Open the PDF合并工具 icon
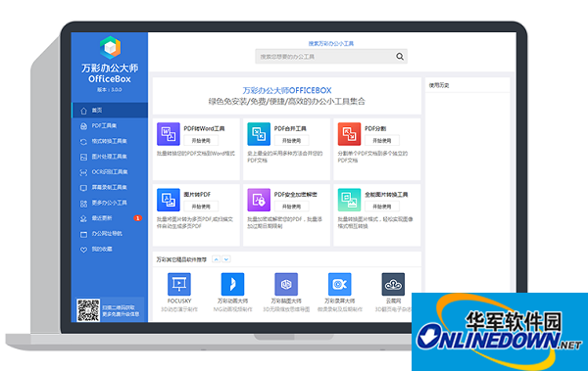The width and height of the screenshot is (588, 371). [x=259, y=134]
